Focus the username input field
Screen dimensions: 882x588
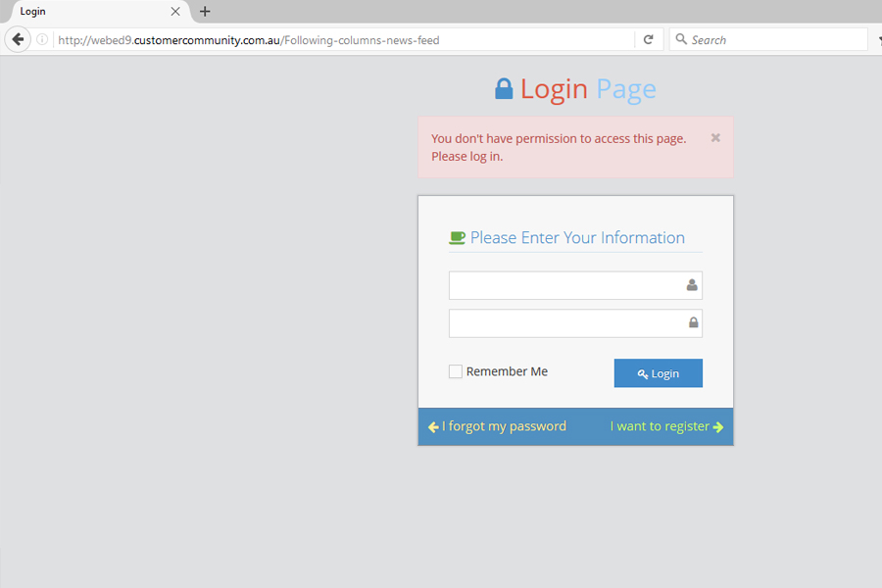pos(565,285)
